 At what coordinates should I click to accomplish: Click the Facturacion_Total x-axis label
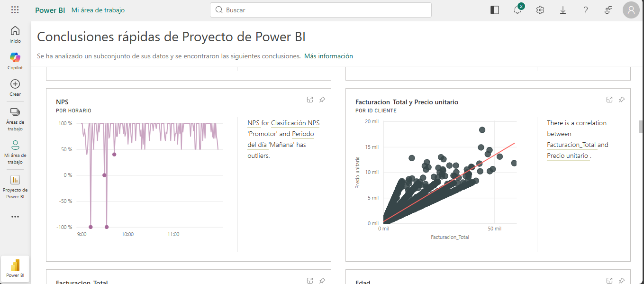coord(450,237)
